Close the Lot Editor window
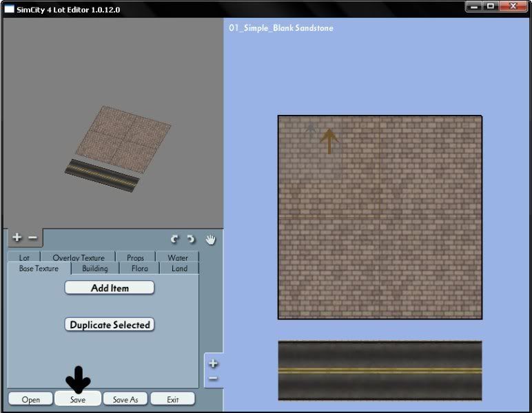The width and height of the screenshot is (532, 413). [x=513, y=6]
